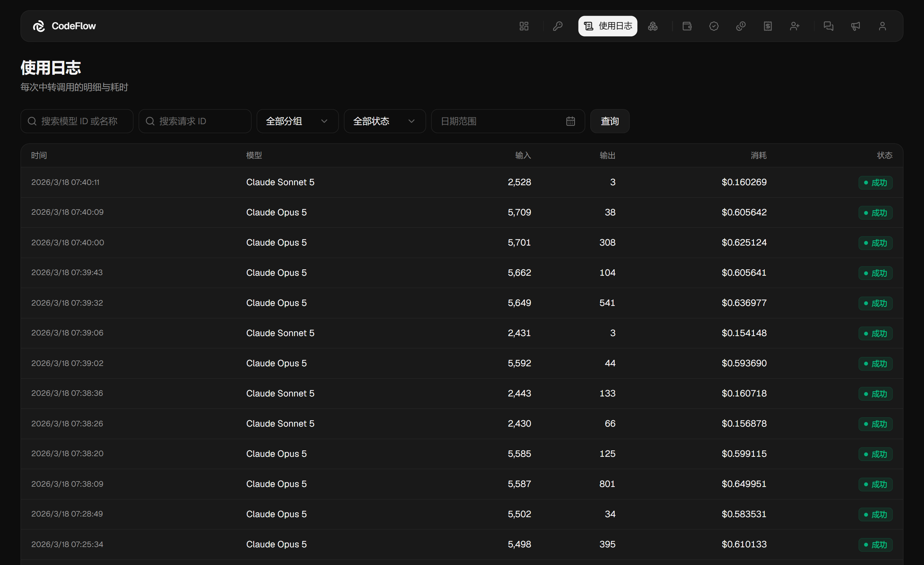Click the 成功 badge in the 07:38:20 row
924x565 pixels.
click(x=875, y=454)
